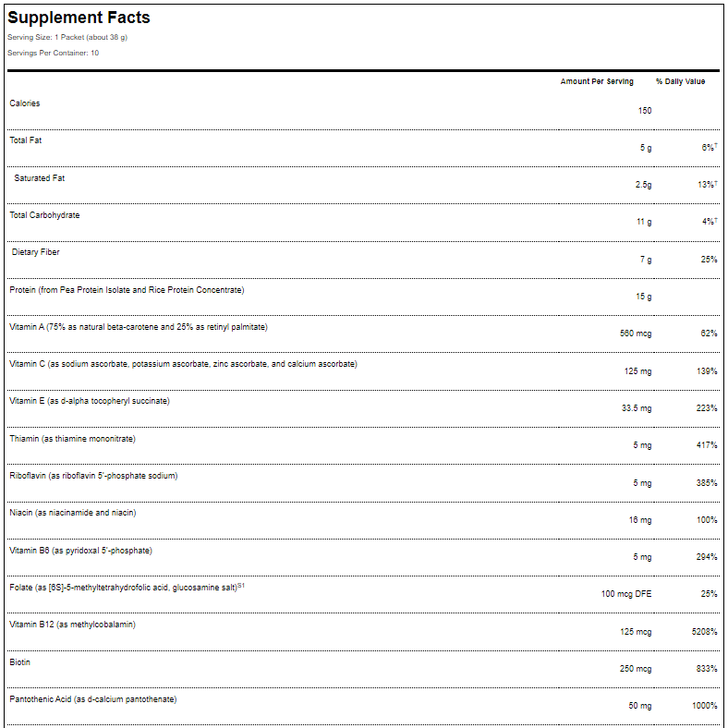
Task: Select the Vitamin C ingredient description
Action: (x=183, y=364)
